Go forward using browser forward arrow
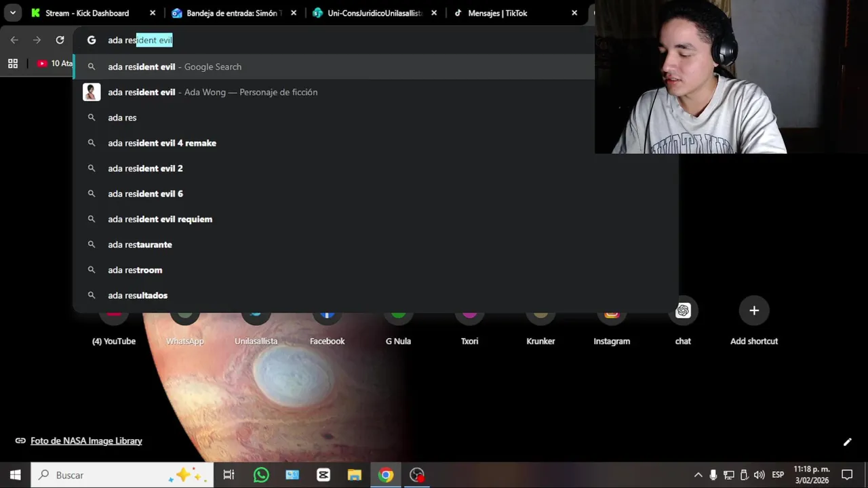 tap(37, 40)
